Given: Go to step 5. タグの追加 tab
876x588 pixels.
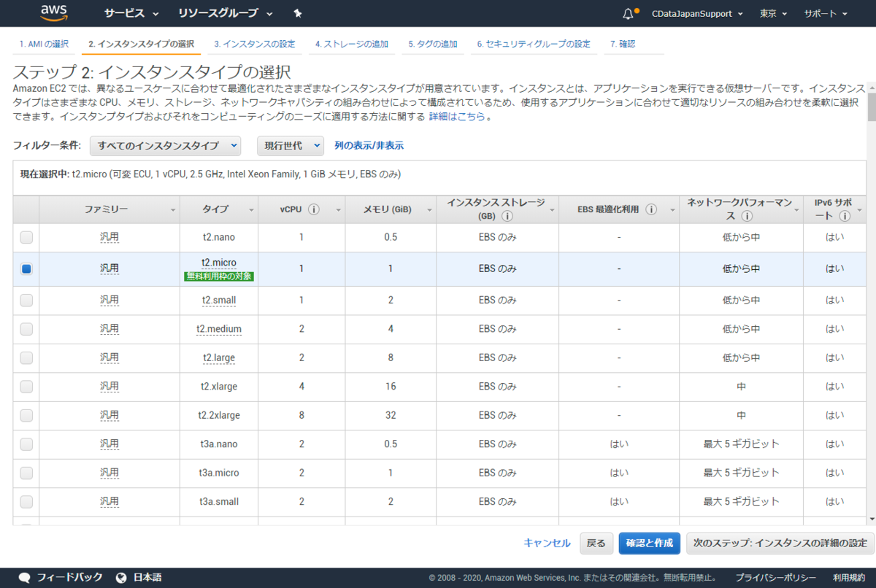Looking at the screenshot, I should tap(433, 45).
